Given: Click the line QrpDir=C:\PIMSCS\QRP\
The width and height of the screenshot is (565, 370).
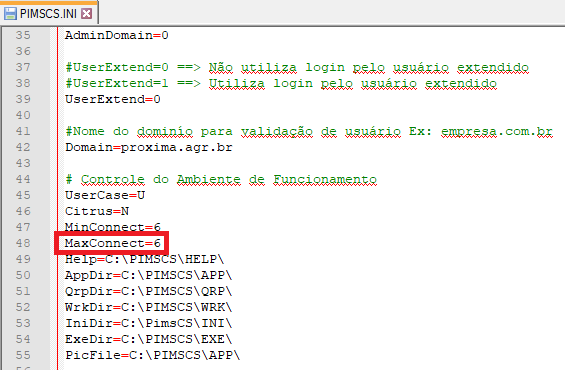Looking at the screenshot, I should [x=148, y=291].
